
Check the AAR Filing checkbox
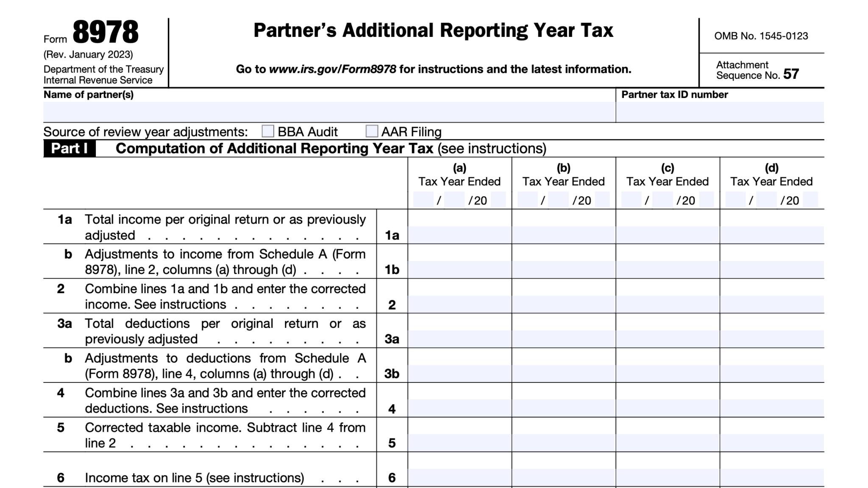coord(373,132)
